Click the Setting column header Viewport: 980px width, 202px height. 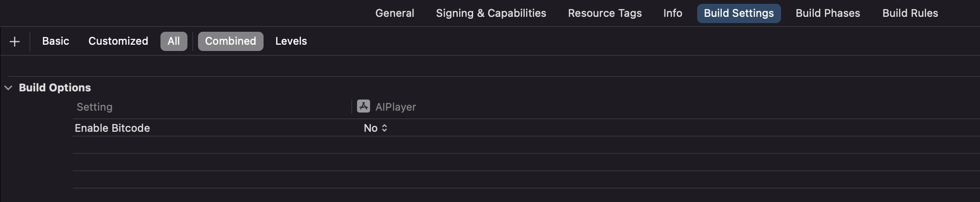[x=94, y=107]
